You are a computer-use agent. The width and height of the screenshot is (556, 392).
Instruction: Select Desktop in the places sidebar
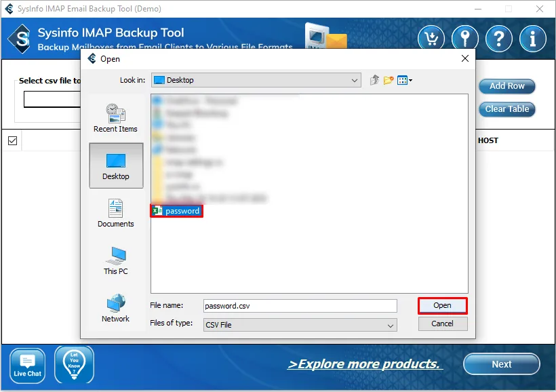pyautogui.click(x=116, y=165)
